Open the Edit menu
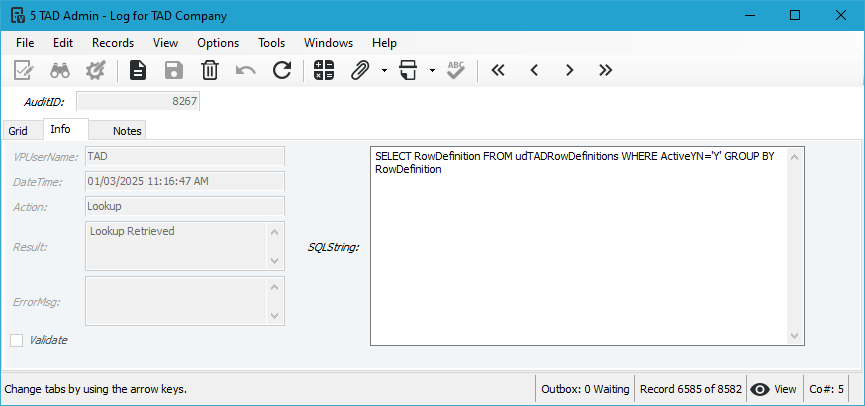Image resolution: width=865 pixels, height=406 pixels. tap(63, 43)
